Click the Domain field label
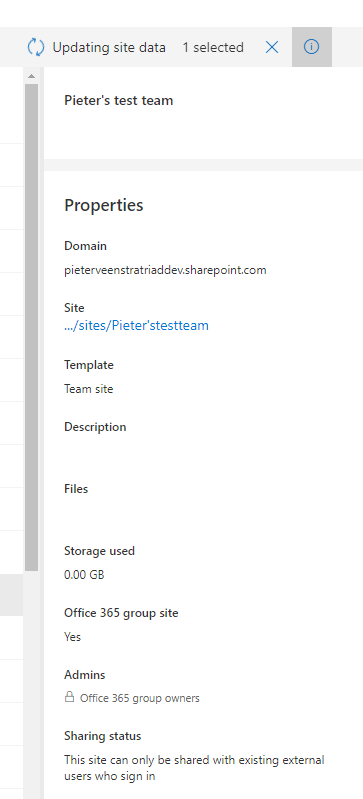363x799 pixels. coord(86,246)
